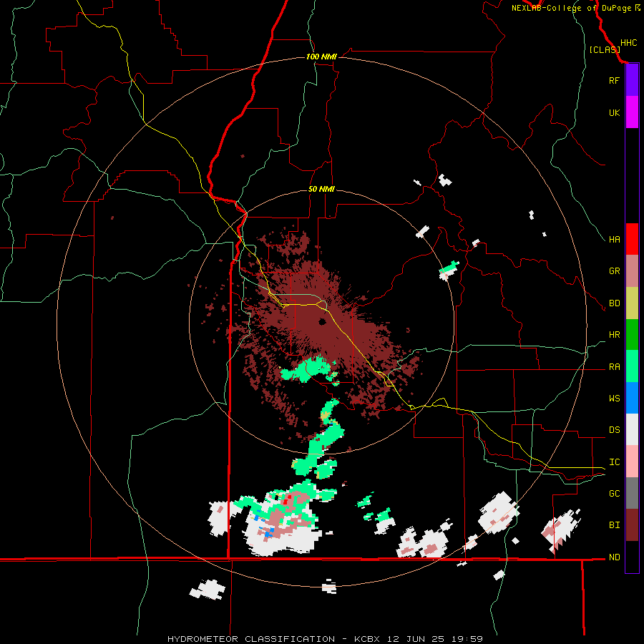
Task: Click the HHC product label
Action: [628, 43]
